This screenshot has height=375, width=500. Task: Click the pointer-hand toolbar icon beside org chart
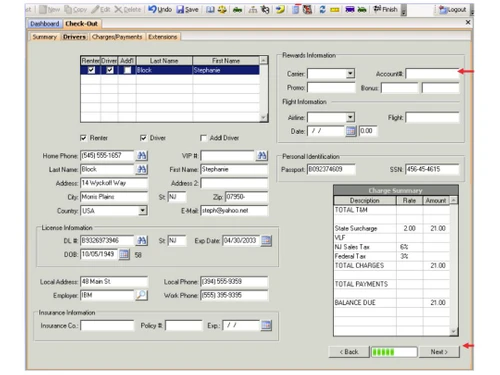[x=265, y=10]
